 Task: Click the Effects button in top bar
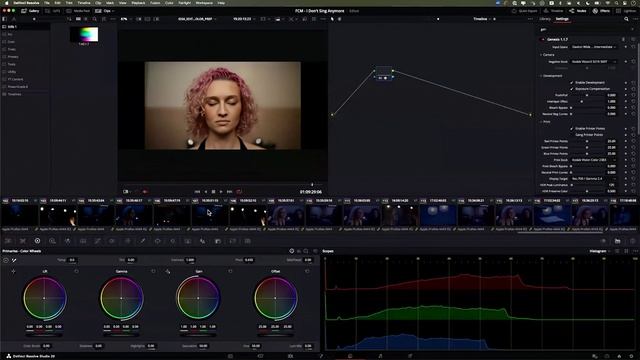click(x=602, y=11)
